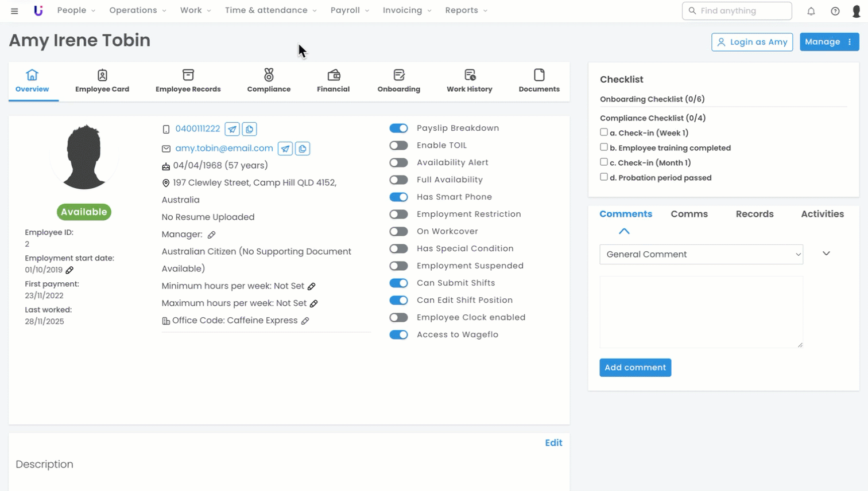The width and height of the screenshot is (868, 491).
Task: Click the Login as Amy button
Action: pos(751,42)
